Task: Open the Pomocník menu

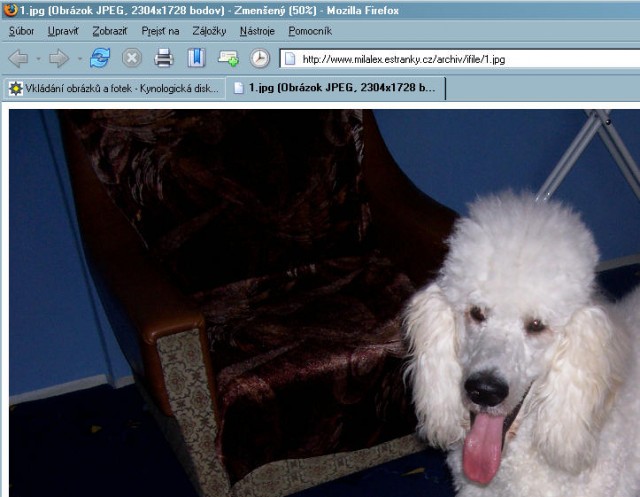Action: pos(309,31)
